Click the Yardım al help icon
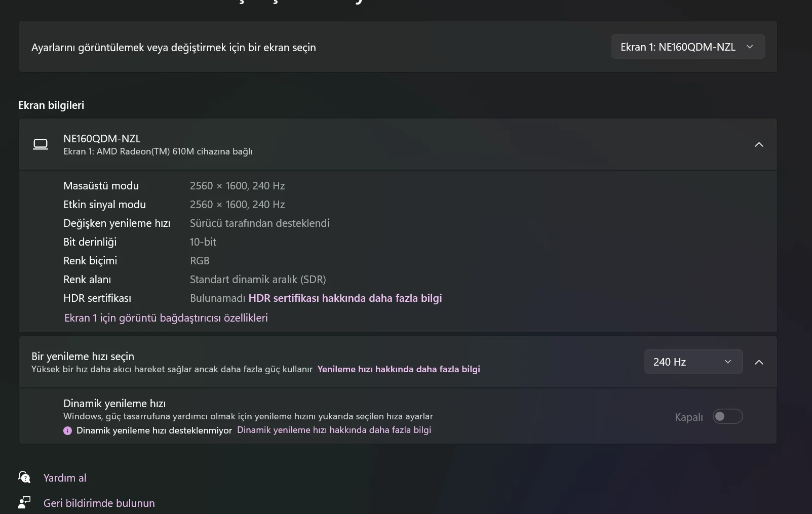Screen dimensions: 812x514 point(24,477)
